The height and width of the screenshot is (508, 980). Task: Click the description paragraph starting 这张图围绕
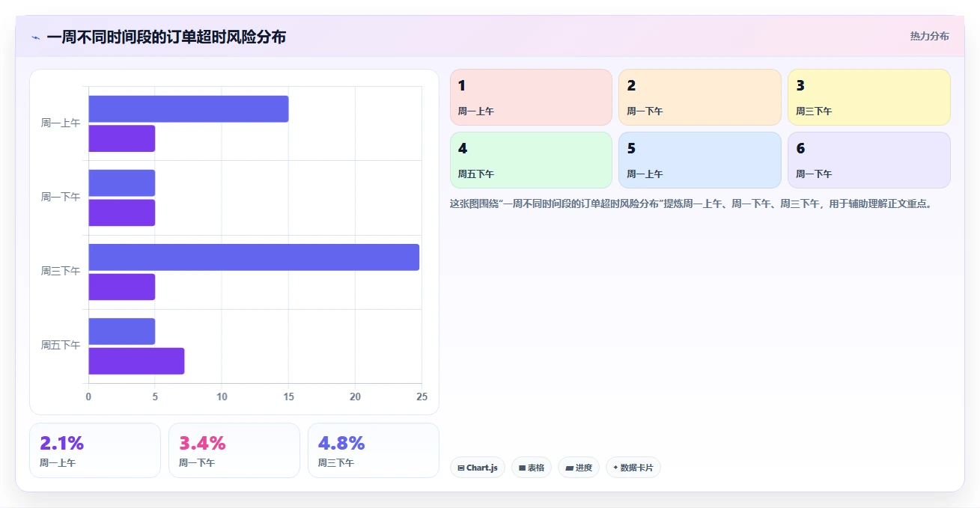click(690, 203)
